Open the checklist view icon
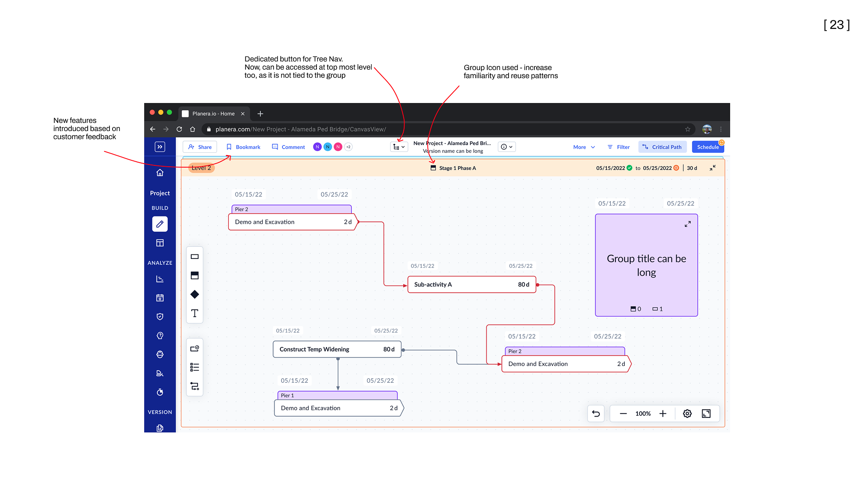Viewport: 868px width, 488px height. pyautogui.click(x=195, y=367)
